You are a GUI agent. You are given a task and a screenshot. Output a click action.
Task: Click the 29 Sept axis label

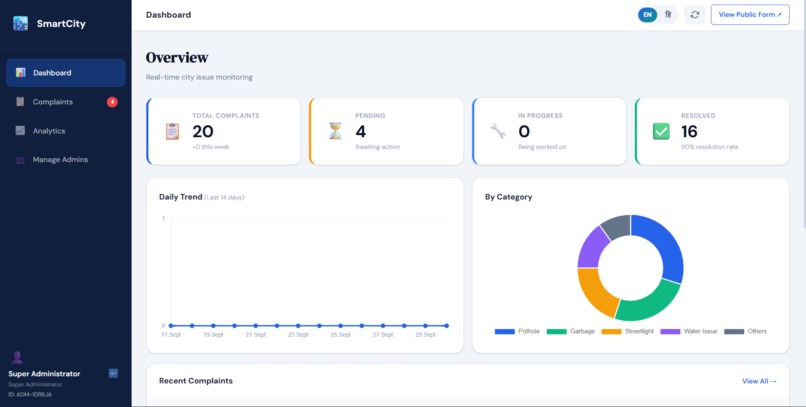(x=425, y=335)
